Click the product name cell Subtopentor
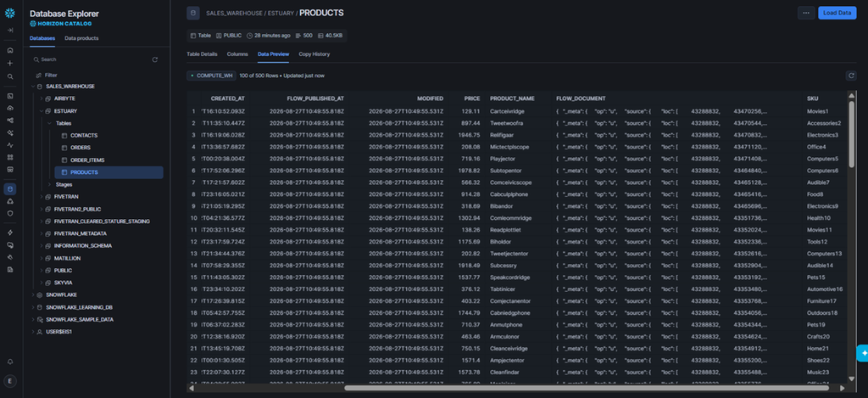The width and height of the screenshot is (868, 398). click(505, 171)
